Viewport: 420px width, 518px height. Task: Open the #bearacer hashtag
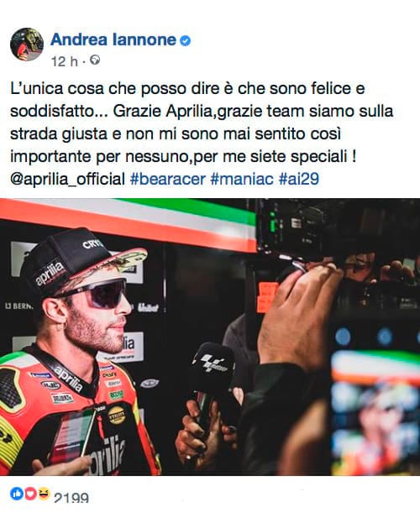coord(168,179)
